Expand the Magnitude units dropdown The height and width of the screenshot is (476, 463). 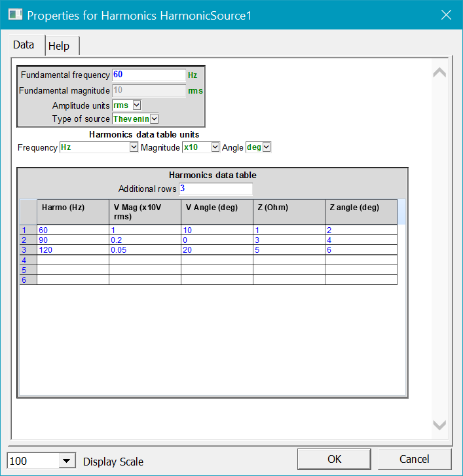(x=215, y=147)
